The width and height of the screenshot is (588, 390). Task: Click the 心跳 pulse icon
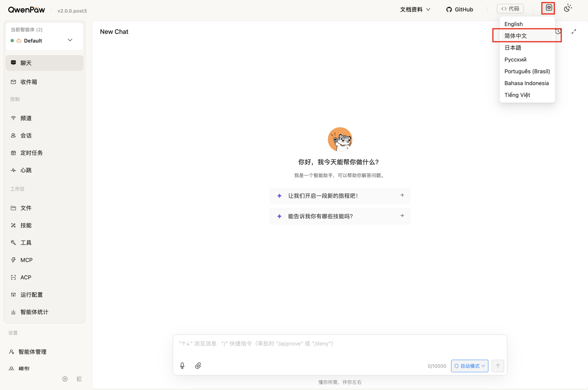(x=13, y=170)
